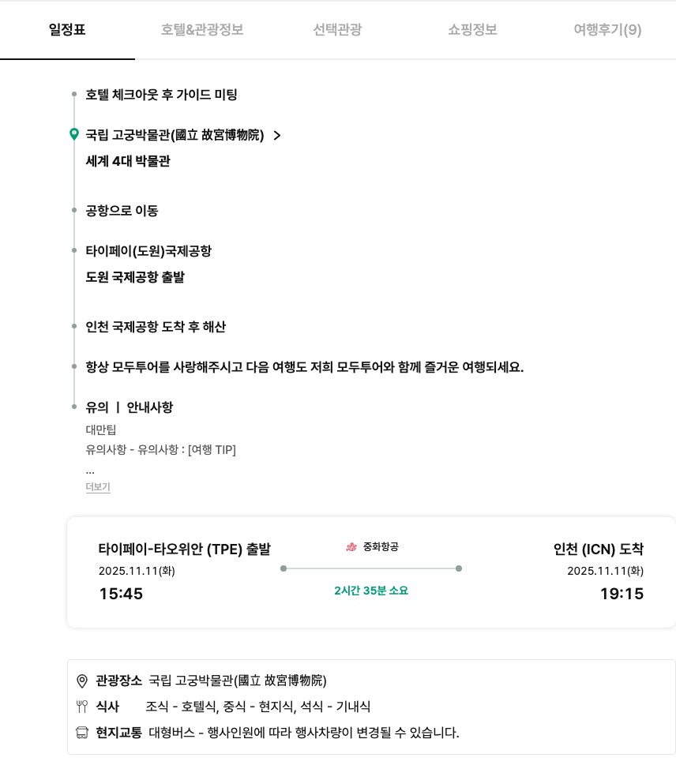The image size is (676, 784).
Task: Click the 유의 | 안내사항 heading
Action: (x=129, y=407)
